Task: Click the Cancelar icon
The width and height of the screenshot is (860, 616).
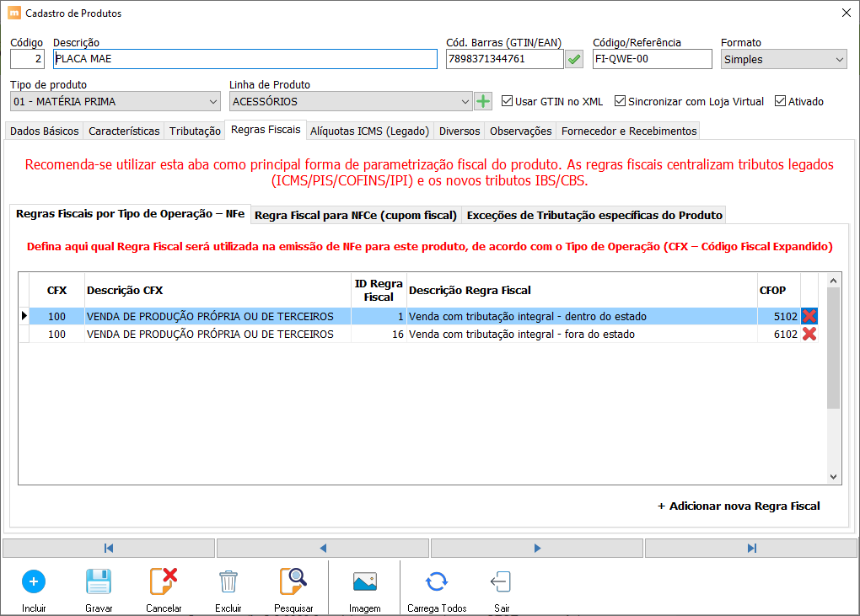Action: (164, 581)
